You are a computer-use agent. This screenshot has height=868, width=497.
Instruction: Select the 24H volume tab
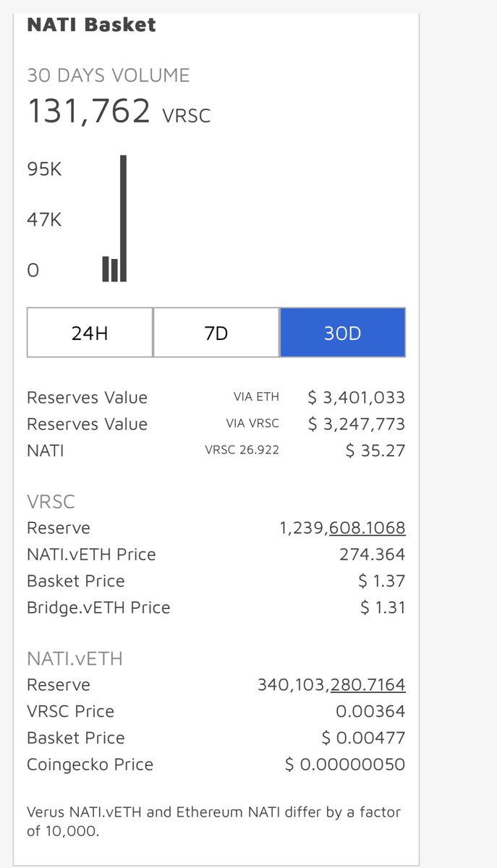(x=90, y=333)
